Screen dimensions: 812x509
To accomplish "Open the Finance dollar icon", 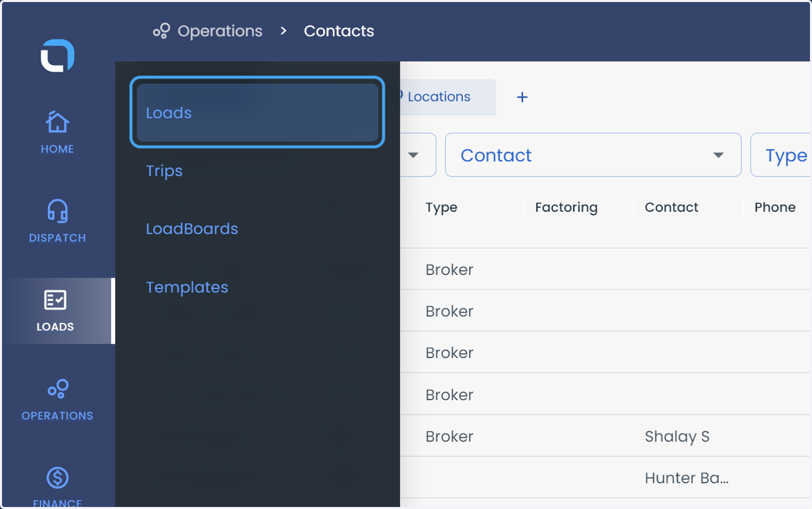I will [x=58, y=478].
